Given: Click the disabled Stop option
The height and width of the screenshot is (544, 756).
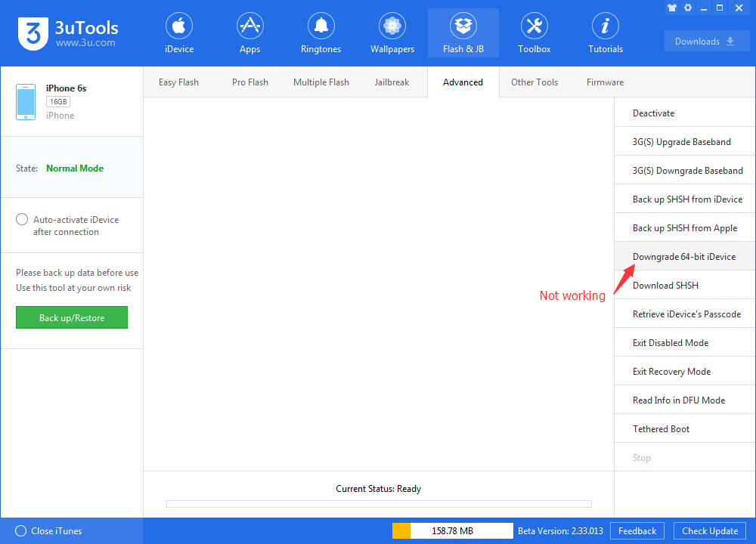Looking at the screenshot, I should click(x=685, y=458).
